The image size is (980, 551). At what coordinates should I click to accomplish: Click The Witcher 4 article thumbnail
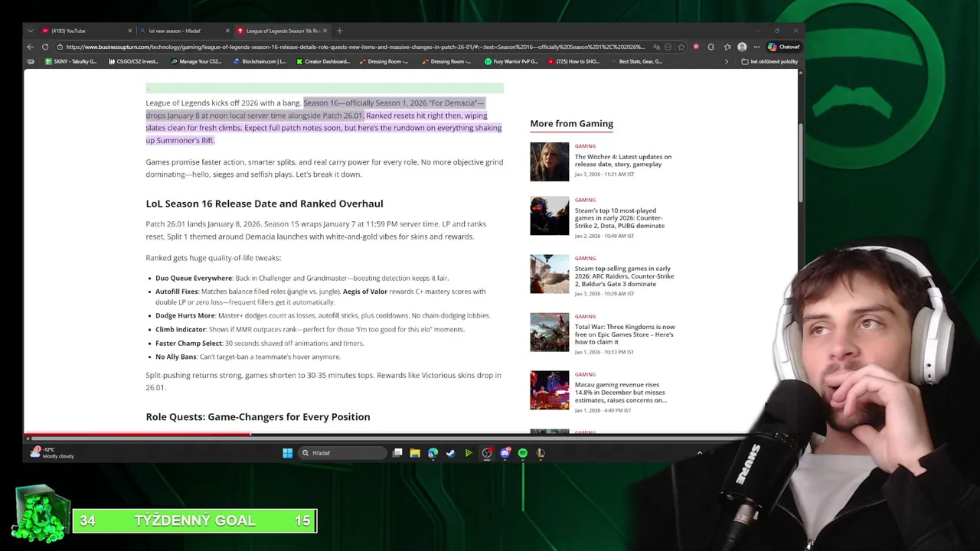click(x=550, y=161)
